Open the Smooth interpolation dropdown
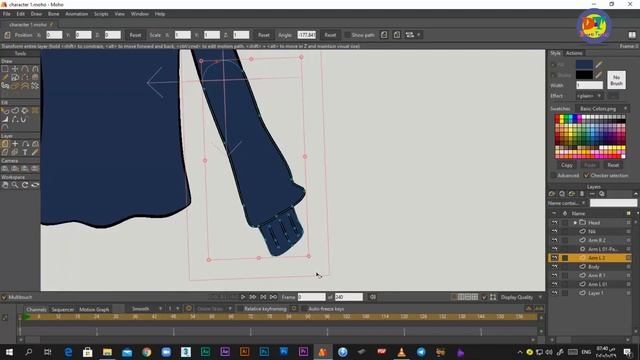 tap(147, 309)
